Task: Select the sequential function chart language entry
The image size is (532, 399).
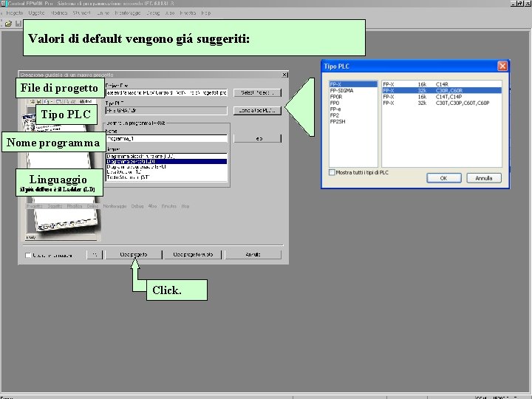Action: click(x=166, y=166)
